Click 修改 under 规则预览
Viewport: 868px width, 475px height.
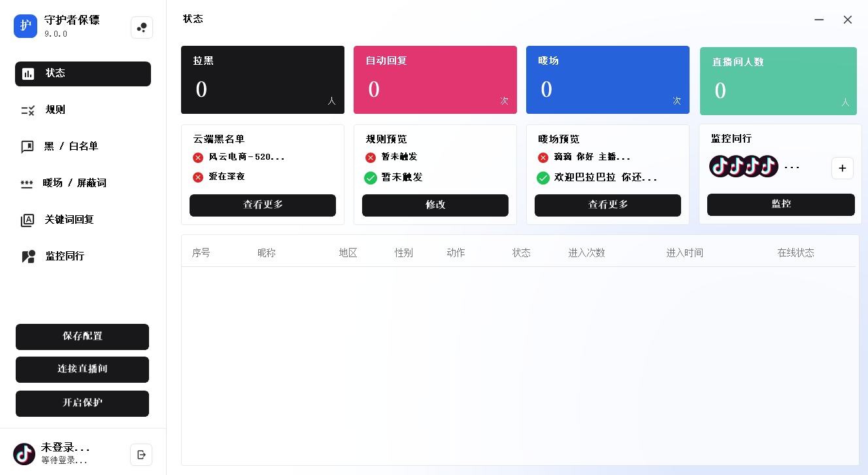pyautogui.click(x=435, y=205)
